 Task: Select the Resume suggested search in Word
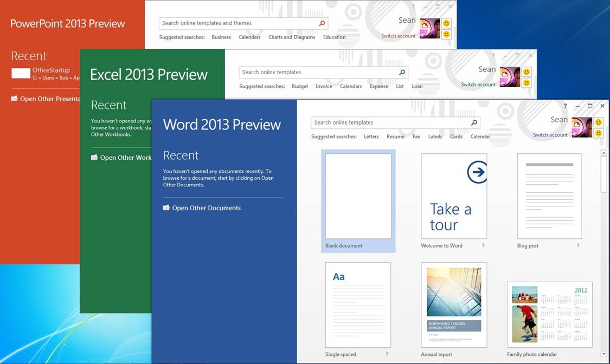pyautogui.click(x=395, y=137)
